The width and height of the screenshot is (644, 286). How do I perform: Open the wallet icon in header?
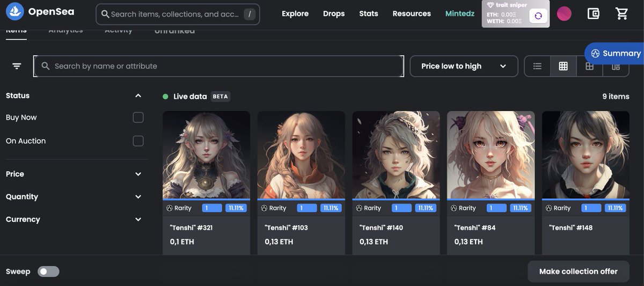pos(593,14)
